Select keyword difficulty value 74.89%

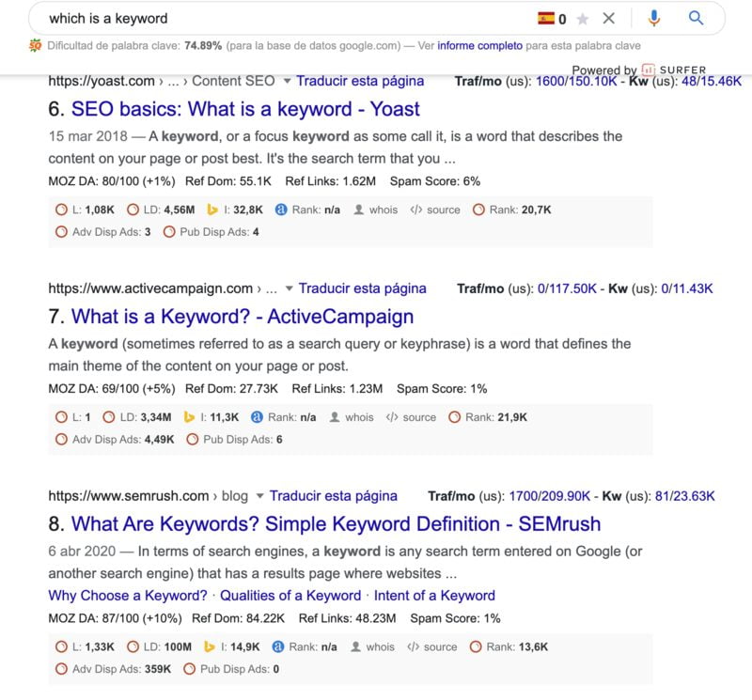pos(203,45)
